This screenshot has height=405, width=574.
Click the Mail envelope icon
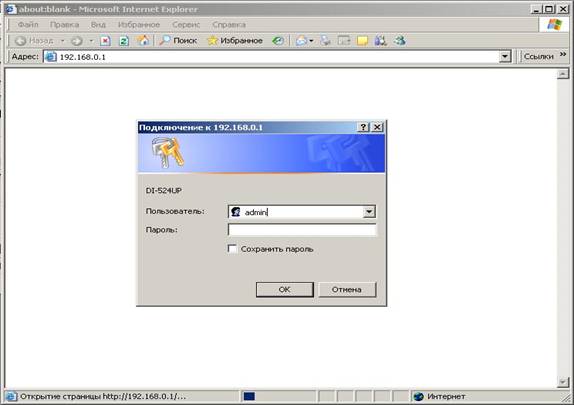(x=301, y=41)
